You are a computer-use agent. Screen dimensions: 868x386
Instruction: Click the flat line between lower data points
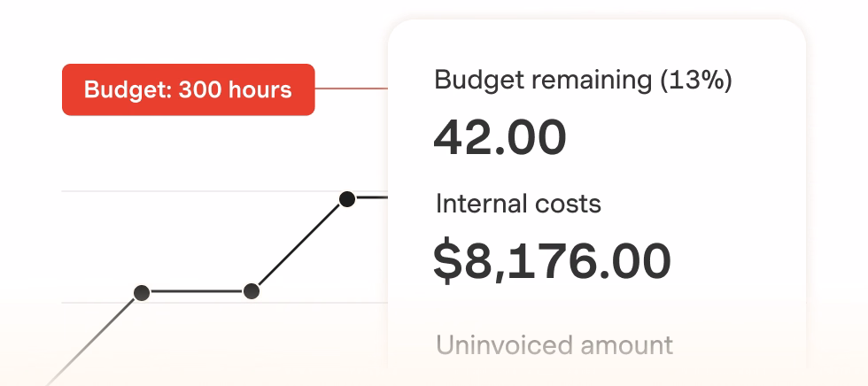coord(196,291)
